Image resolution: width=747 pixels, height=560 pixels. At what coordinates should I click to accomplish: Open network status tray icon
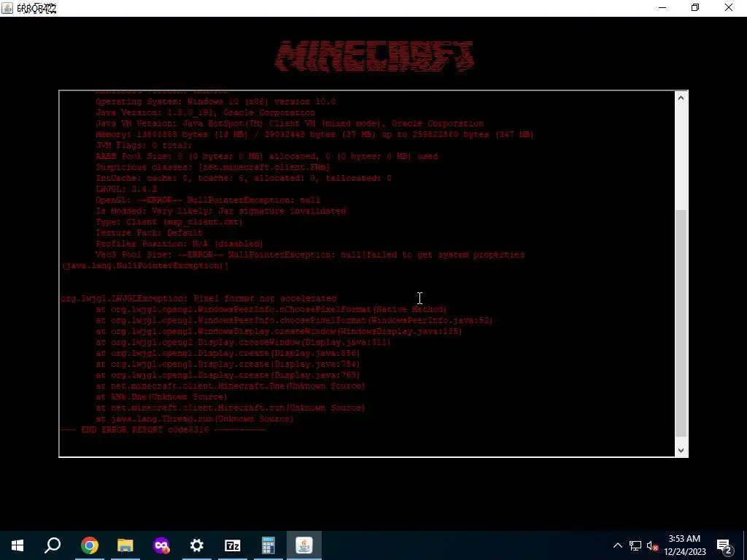point(635,545)
